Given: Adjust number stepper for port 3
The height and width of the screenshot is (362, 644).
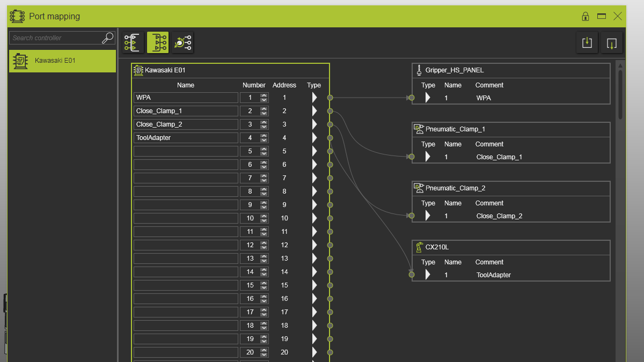Looking at the screenshot, I should (264, 124).
